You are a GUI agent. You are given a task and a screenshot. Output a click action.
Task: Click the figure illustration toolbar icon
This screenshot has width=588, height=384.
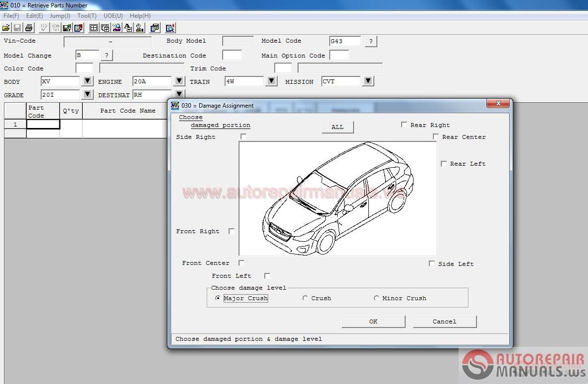coord(105,27)
